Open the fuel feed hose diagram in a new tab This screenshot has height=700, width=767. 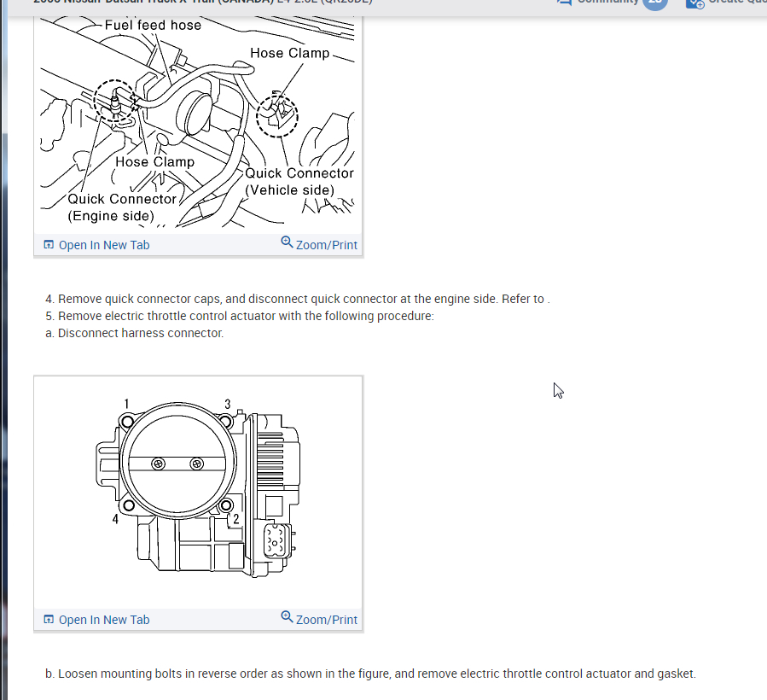(x=96, y=245)
